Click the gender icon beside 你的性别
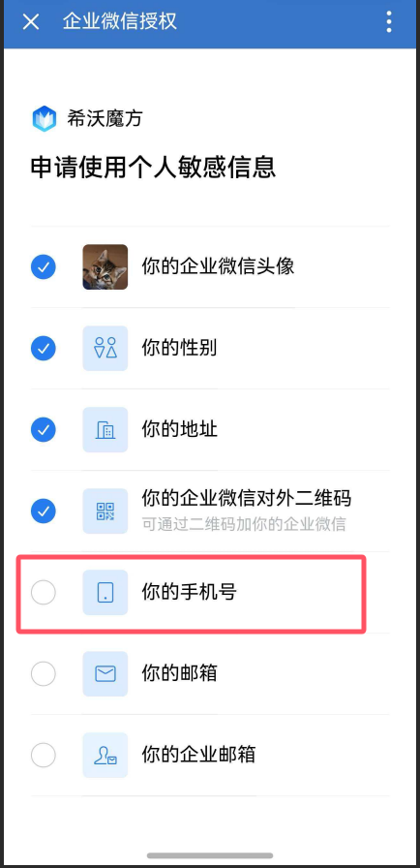 [x=105, y=348]
